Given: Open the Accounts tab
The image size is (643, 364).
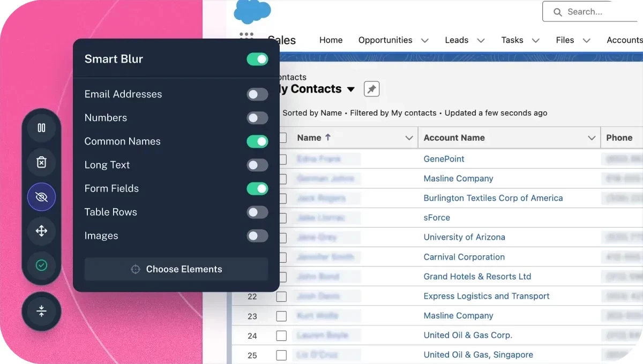Looking at the screenshot, I should [x=625, y=40].
